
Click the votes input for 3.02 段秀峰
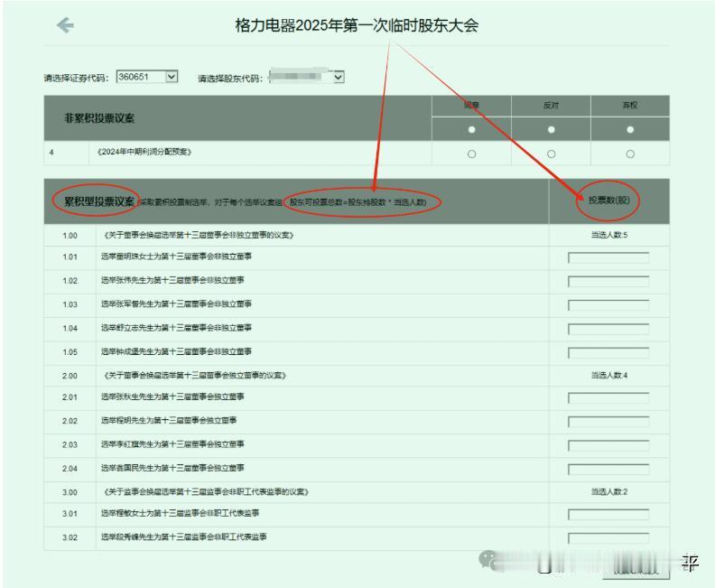coord(608,537)
